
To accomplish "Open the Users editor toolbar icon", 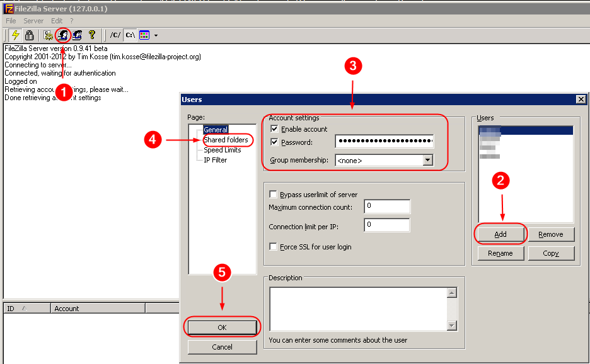I will coord(63,35).
